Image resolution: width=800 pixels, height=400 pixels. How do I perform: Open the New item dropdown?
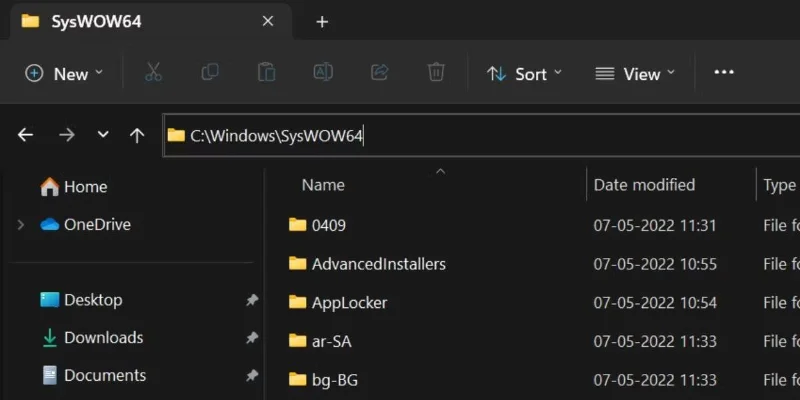[64, 74]
